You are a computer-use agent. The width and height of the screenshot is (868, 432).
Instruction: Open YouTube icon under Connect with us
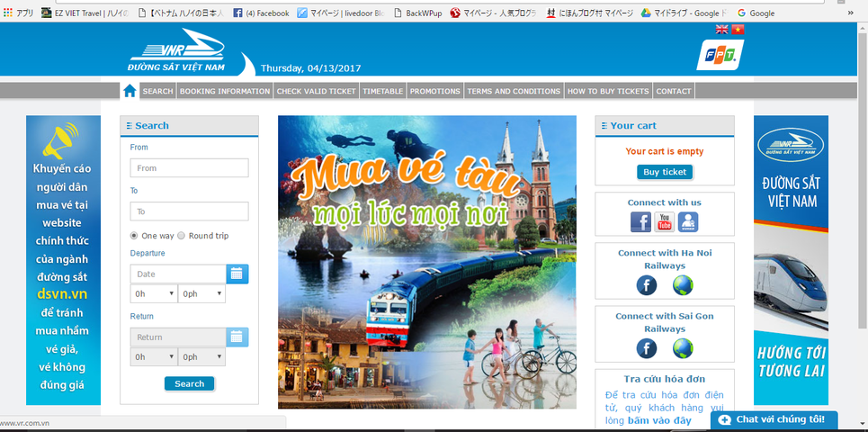click(665, 221)
